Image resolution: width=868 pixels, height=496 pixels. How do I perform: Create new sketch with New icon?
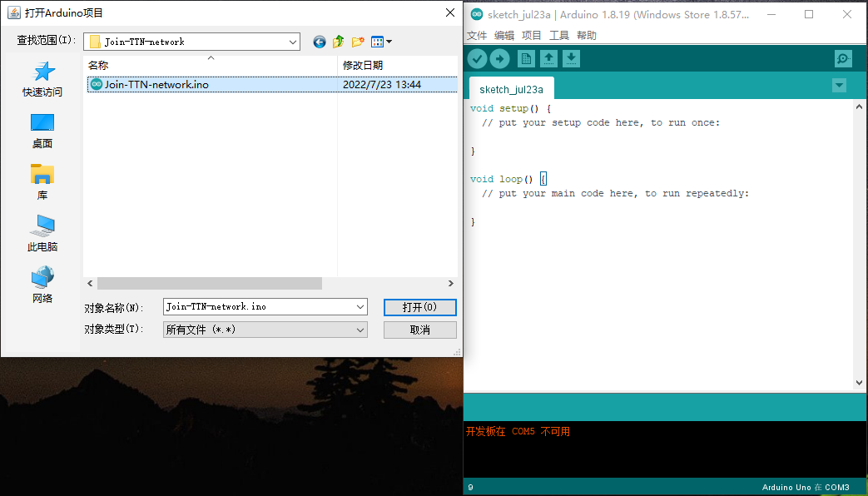pyautogui.click(x=526, y=59)
